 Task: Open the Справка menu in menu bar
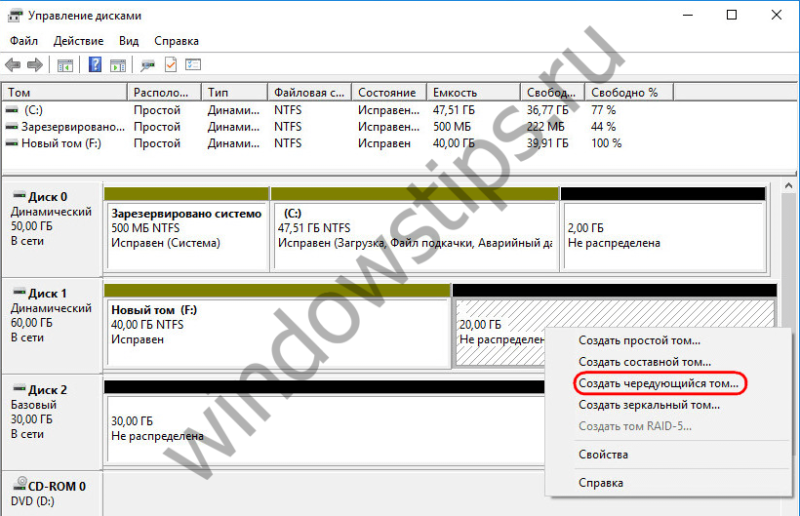coord(176,41)
